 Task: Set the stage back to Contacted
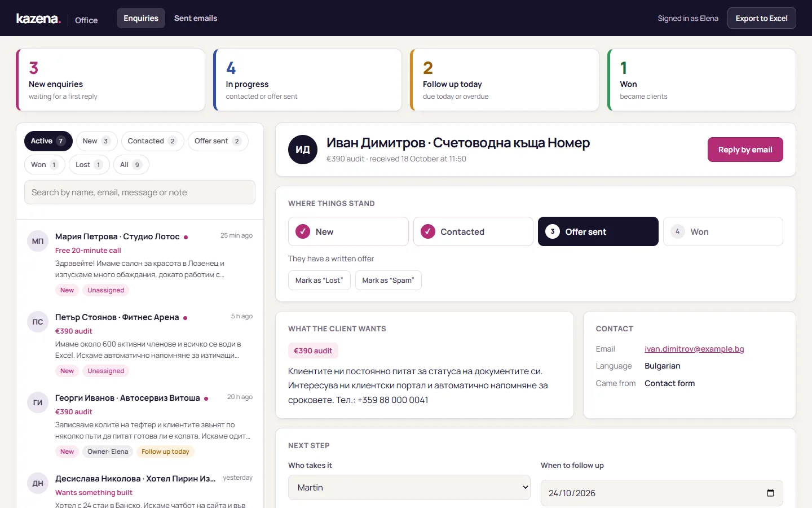pos(473,231)
